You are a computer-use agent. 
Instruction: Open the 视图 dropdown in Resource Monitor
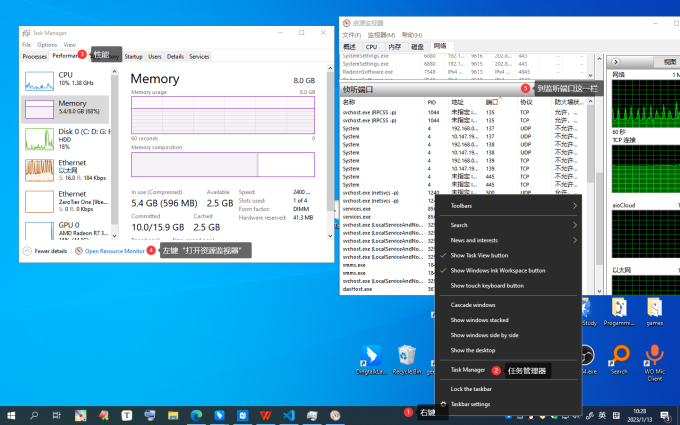pyautogui.click(x=668, y=62)
